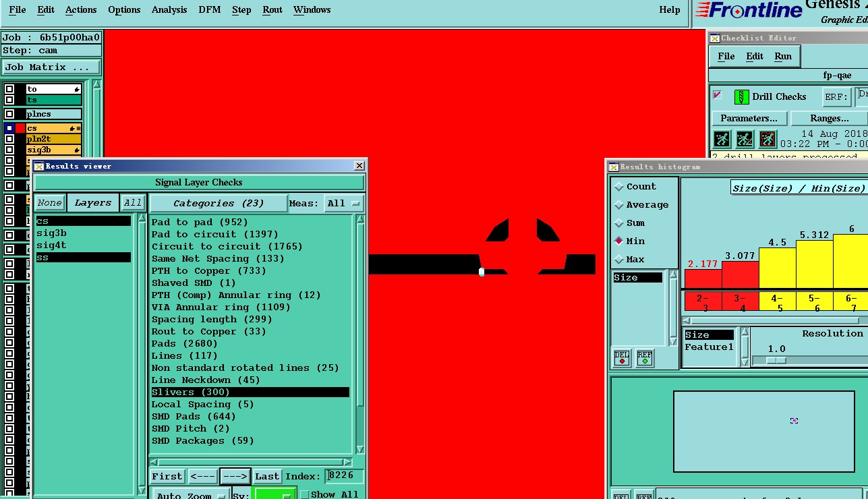Toggle display of the 'cs' layer
The width and height of the screenshot is (868, 499).
coord(9,128)
